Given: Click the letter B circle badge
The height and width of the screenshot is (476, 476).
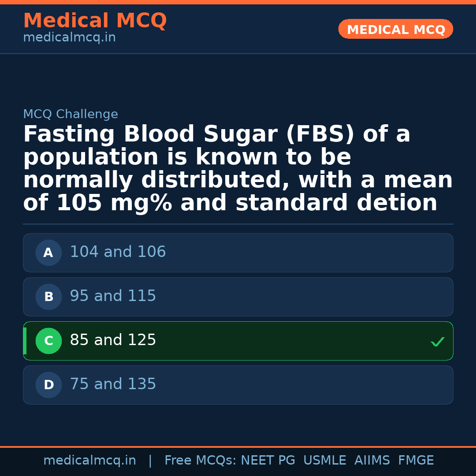Looking at the screenshot, I should pos(48,297).
